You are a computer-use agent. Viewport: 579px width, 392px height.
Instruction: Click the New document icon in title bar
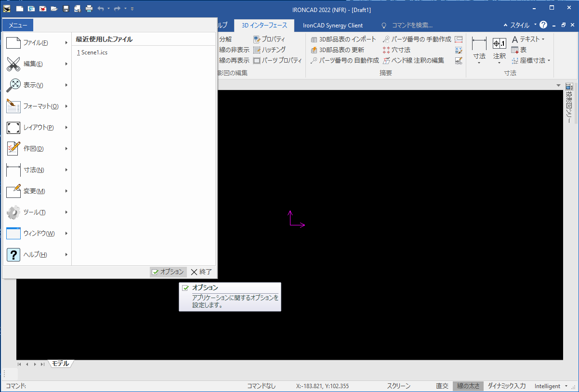(x=19, y=9)
